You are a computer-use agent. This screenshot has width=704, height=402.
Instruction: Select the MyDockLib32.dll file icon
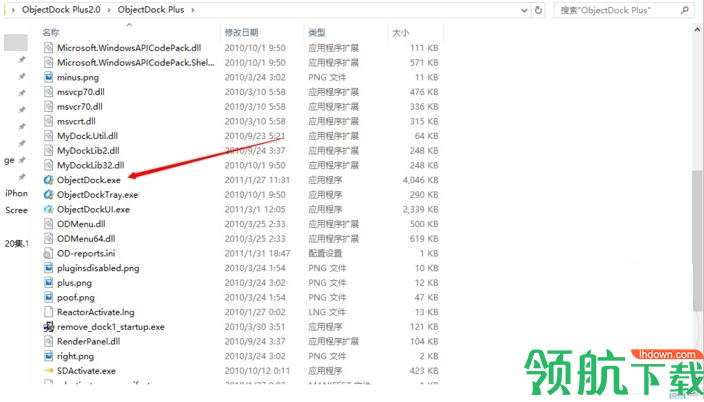48,165
